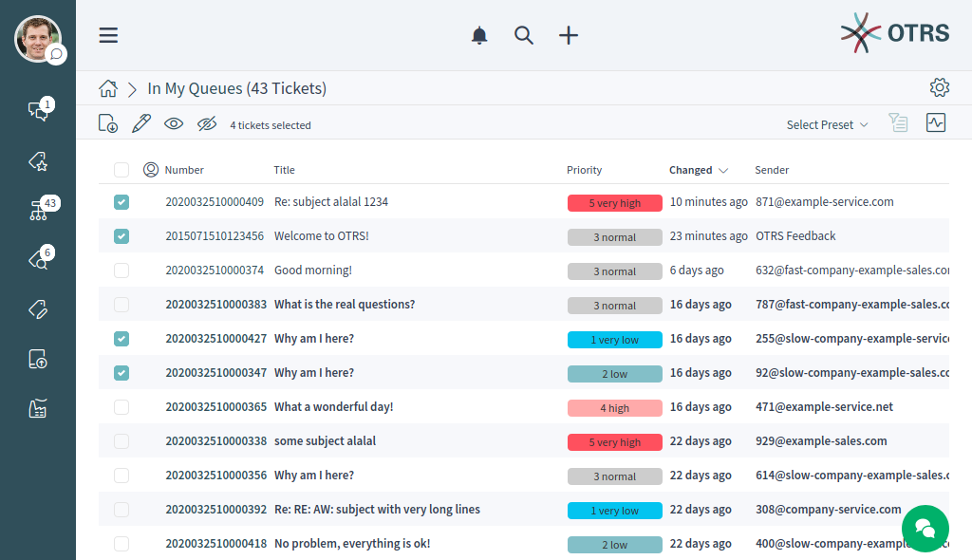Uncheck ticket 2020032510000409 checkbox
Viewport: 972px width, 560px height.
click(121, 202)
